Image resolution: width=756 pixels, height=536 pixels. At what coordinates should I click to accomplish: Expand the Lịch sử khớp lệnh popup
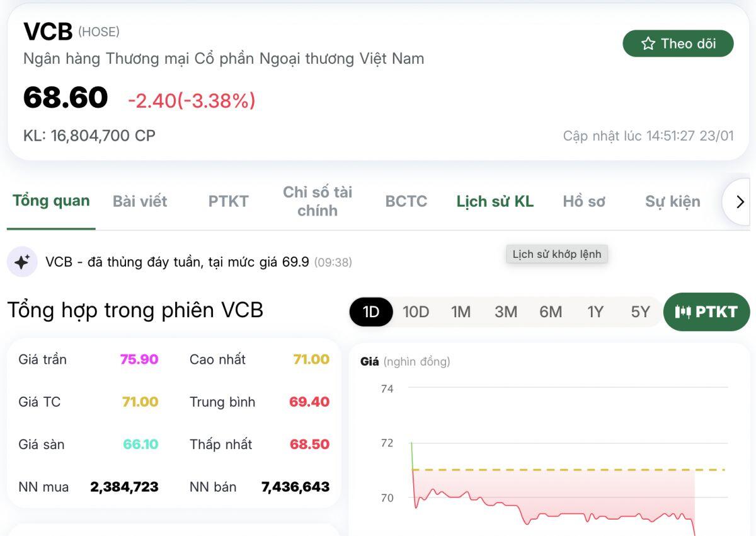[556, 254]
